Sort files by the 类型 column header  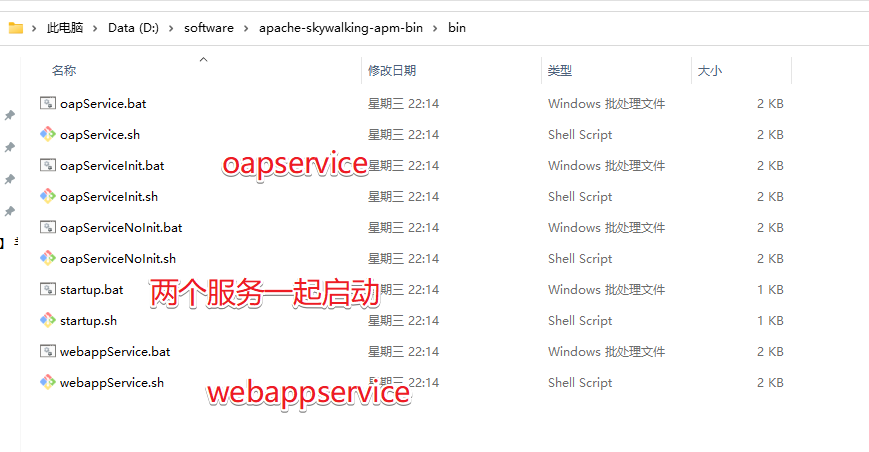[x=560, y=70]
